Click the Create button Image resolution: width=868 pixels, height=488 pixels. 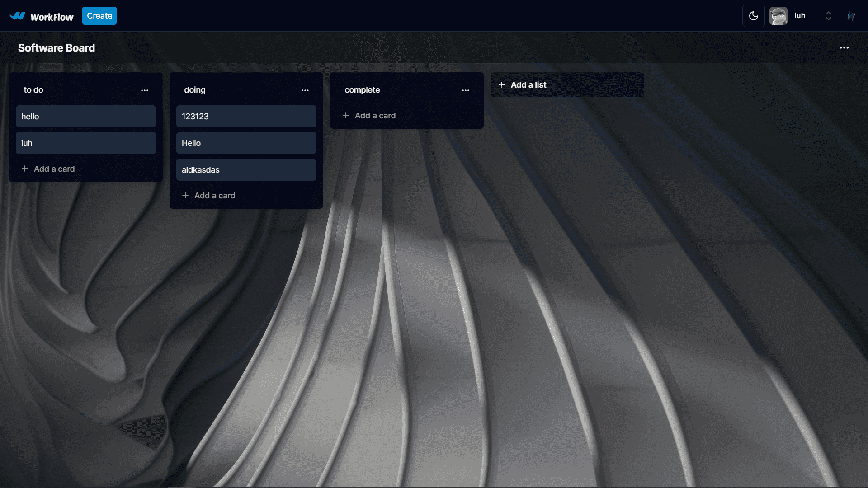tap(99, 16)
